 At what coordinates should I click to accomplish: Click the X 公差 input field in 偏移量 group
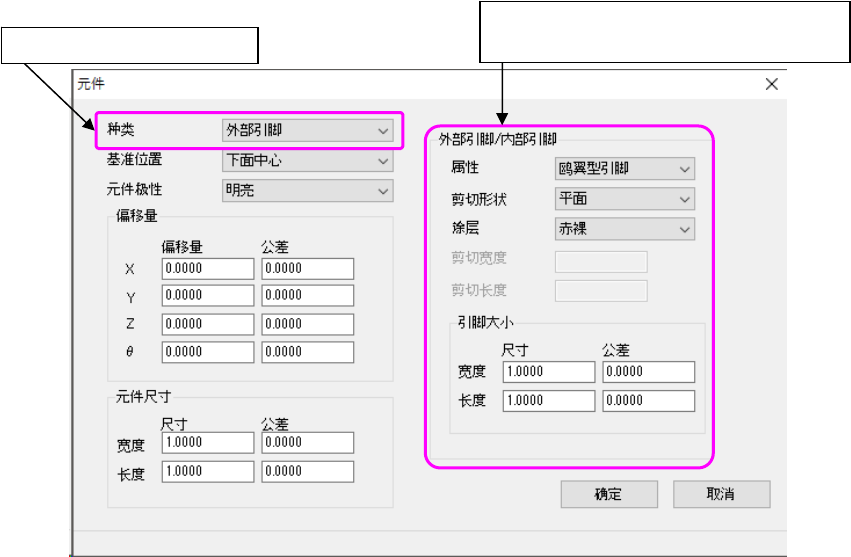[308, 269]
